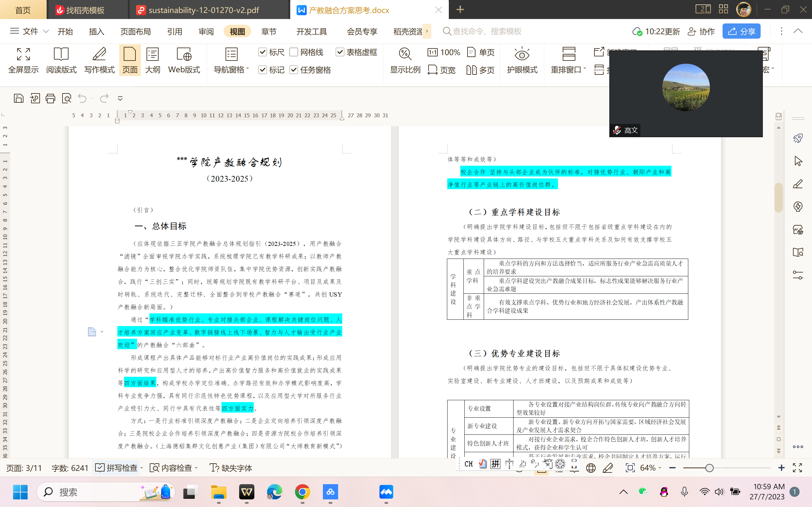Enable the 网格线 gridlines checkbox
The height and width of the screenshot is (507, 812).
294,52
